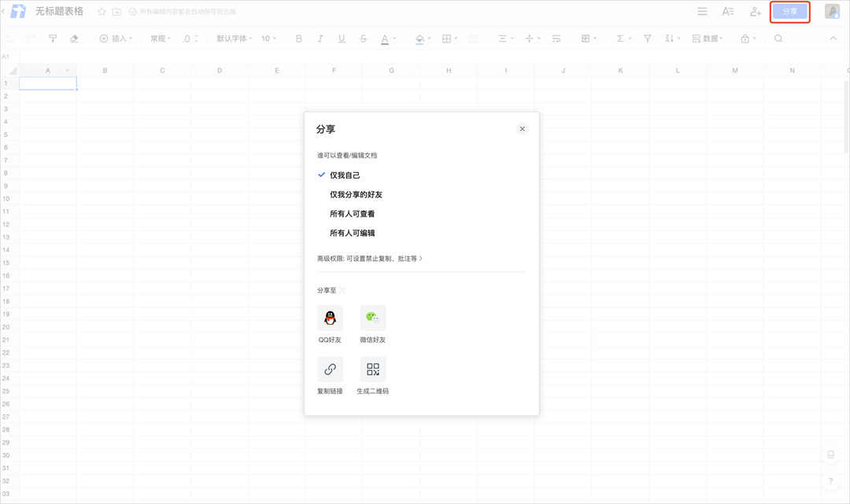Click the filter funnel icon
This screenshot has width=850, height=504.
pos(647,39)
